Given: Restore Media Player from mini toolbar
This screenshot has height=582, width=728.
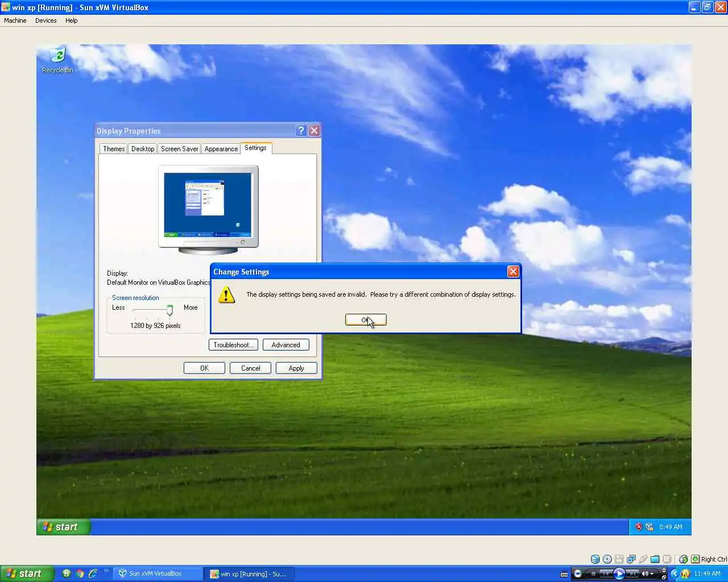Looking at the screenshot, I should (x=664, y=577).
